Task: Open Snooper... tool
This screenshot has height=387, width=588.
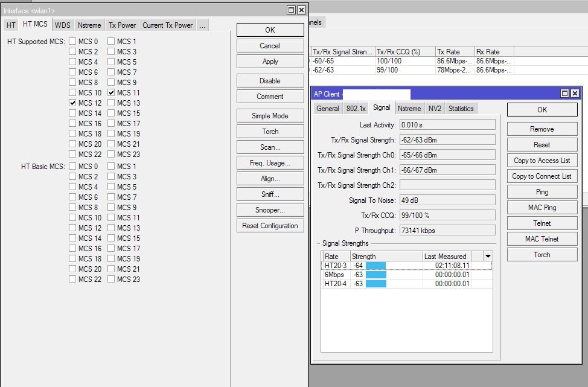Action: tap(270, 210)
